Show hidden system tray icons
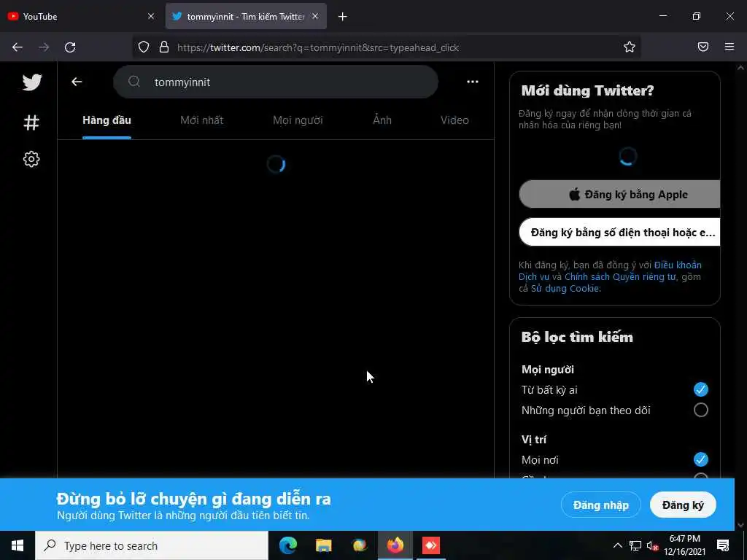The width and height of the screenshot is (747, 560). pos(617,545)
